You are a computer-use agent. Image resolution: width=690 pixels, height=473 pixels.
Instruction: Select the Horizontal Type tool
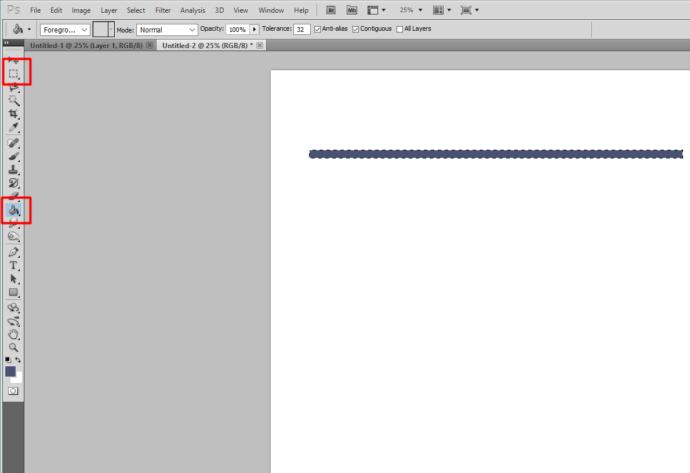[x=13, y=265]
